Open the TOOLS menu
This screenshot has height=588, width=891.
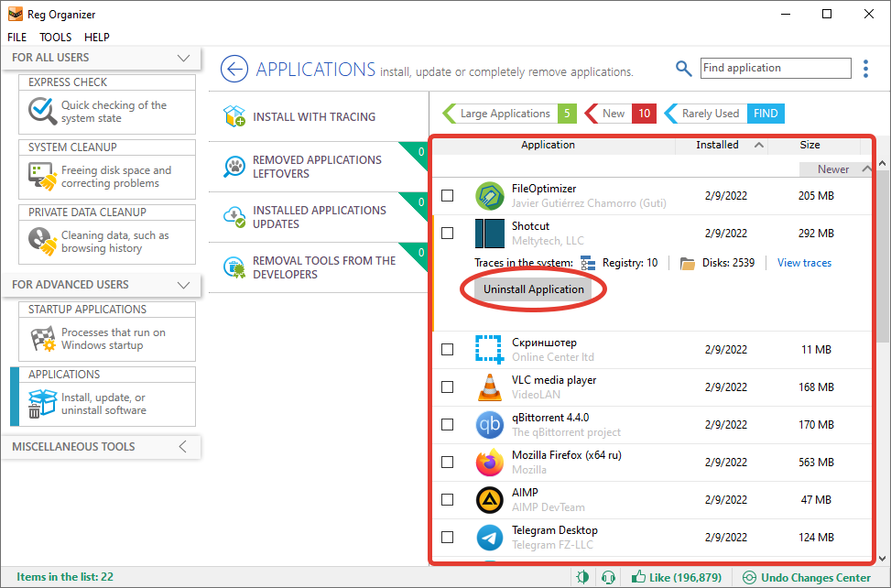coord(54,38)
